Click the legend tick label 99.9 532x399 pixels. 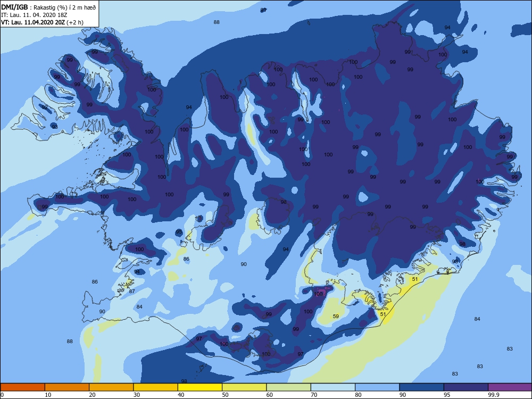pyautogui.click(x=493, y=395)
